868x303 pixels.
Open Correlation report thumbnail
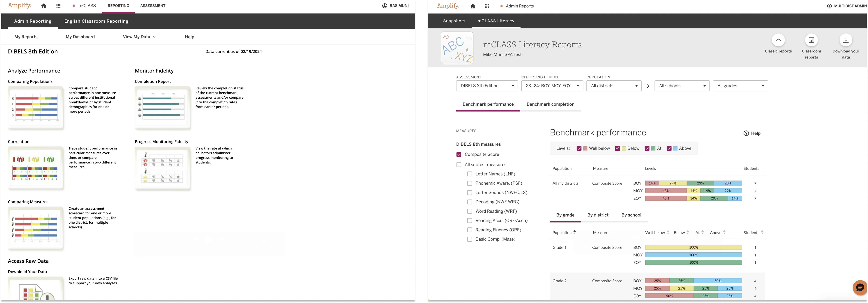click(36, 168)
